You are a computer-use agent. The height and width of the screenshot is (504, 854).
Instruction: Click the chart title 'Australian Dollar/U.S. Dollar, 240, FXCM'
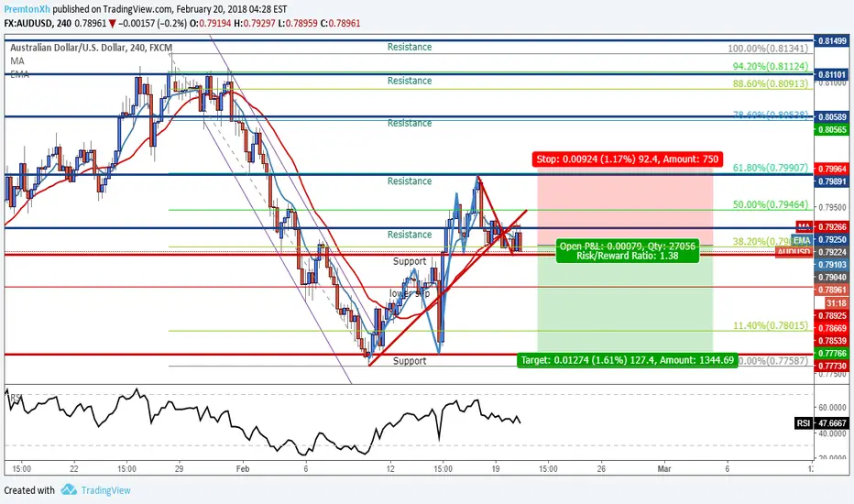coord(91,48)
